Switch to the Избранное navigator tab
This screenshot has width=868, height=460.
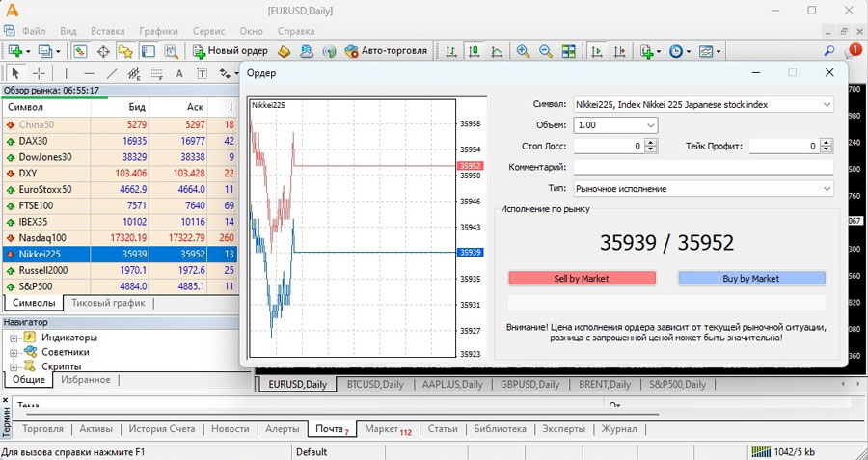85,380
